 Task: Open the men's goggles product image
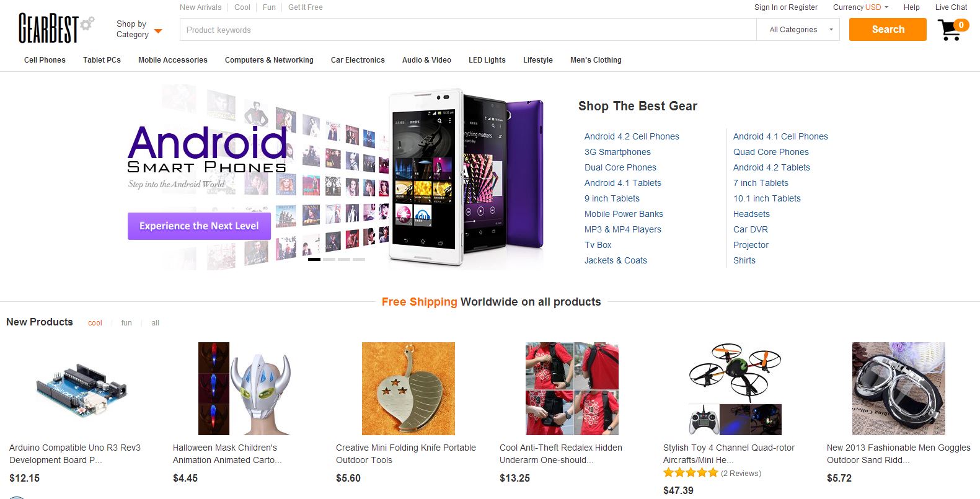[x=898, y=389]
